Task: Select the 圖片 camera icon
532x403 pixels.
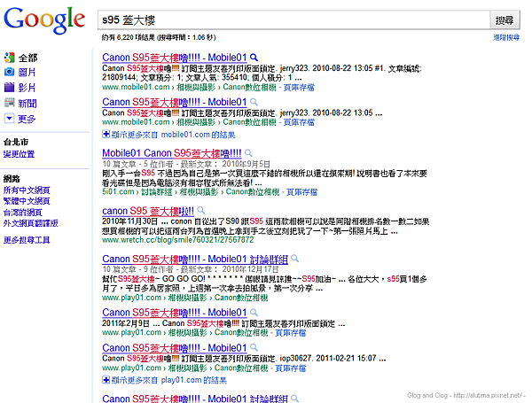Action: pyautogui.click(x=9, y=72)
